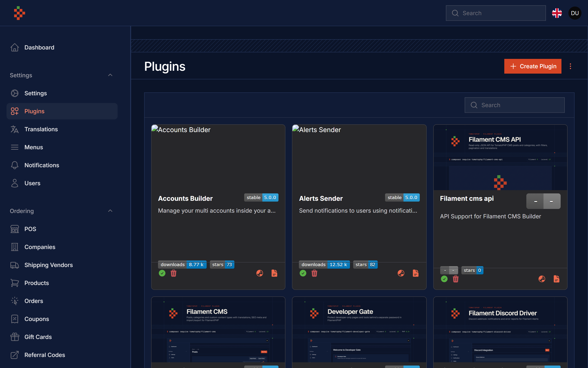Select Plugins in the sidebar
Image resolution: width=588 pixels, height=368 pixels.
[x=62, y=111]
